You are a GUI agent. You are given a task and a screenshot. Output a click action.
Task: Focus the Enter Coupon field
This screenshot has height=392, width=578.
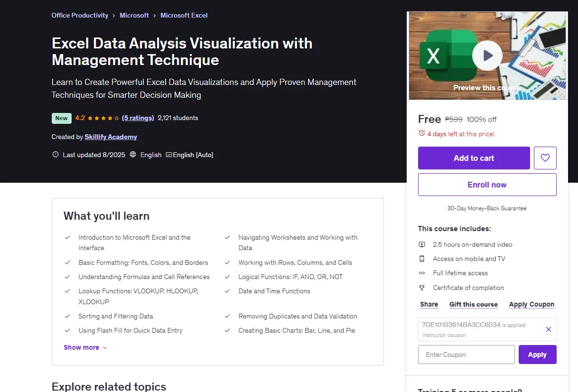point(466,355)
